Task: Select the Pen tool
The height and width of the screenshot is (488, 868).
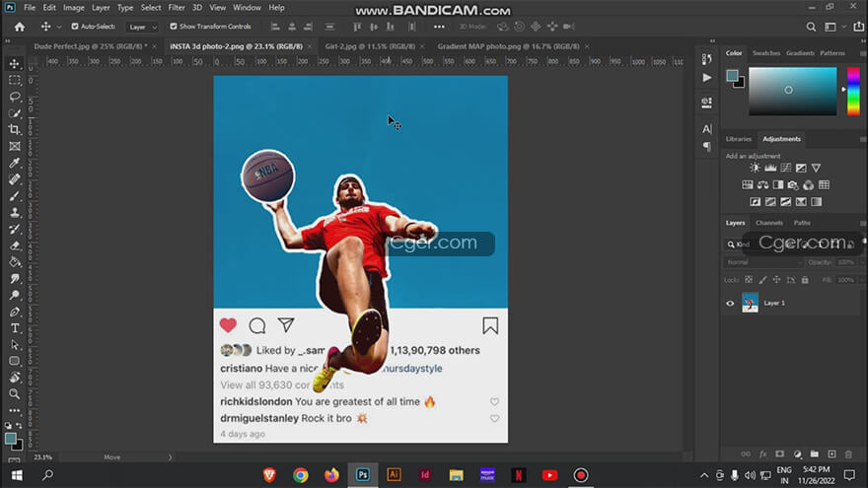Action: click(x=15, y=312)
